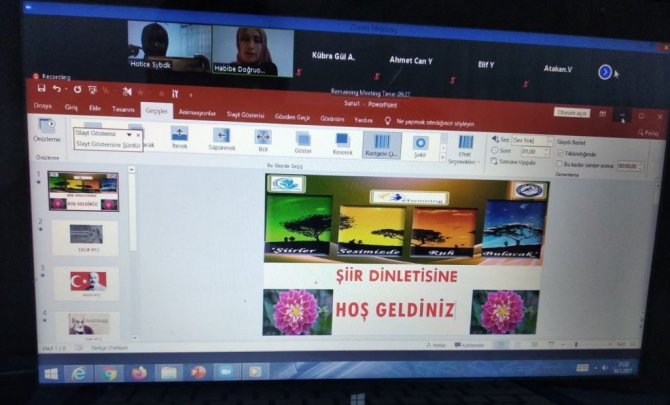Enable the advance after seconds checkbox
The image size is (670, 405).
[559, 163]
